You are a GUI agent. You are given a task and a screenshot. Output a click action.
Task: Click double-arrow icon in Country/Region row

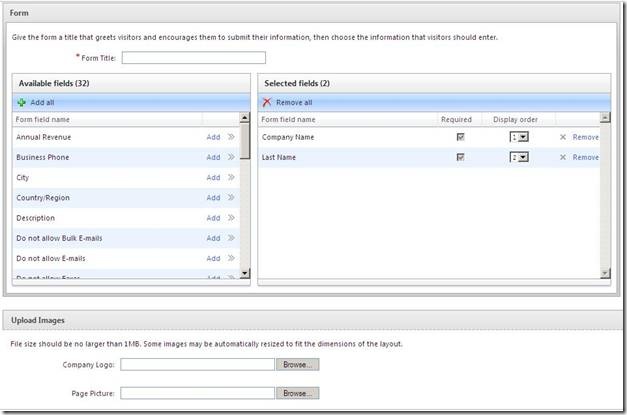pyautogui.click(x=231, y=198)
